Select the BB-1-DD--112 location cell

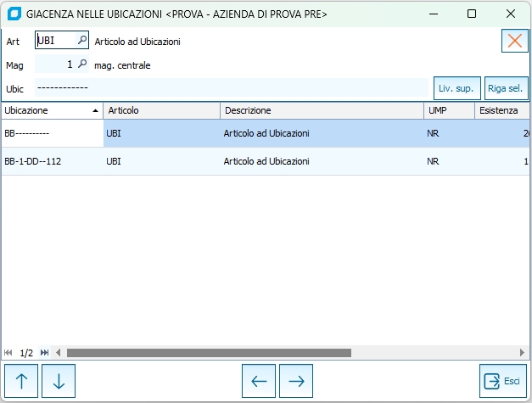(x=53, y=161)
